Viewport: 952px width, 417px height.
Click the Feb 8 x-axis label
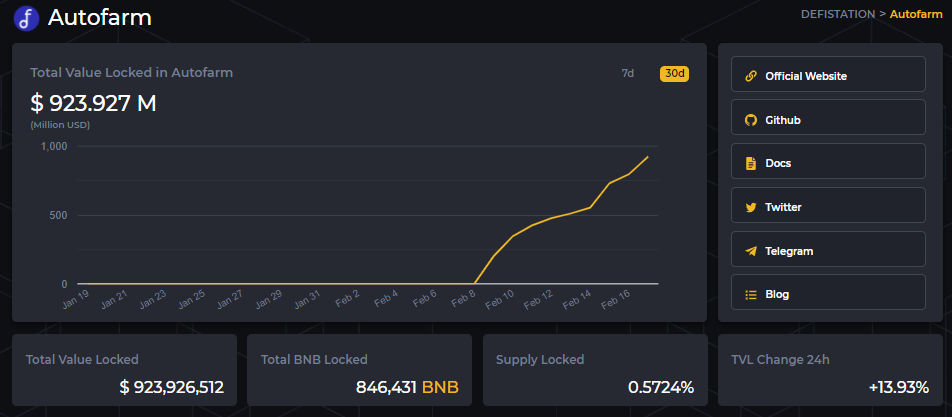463,298
